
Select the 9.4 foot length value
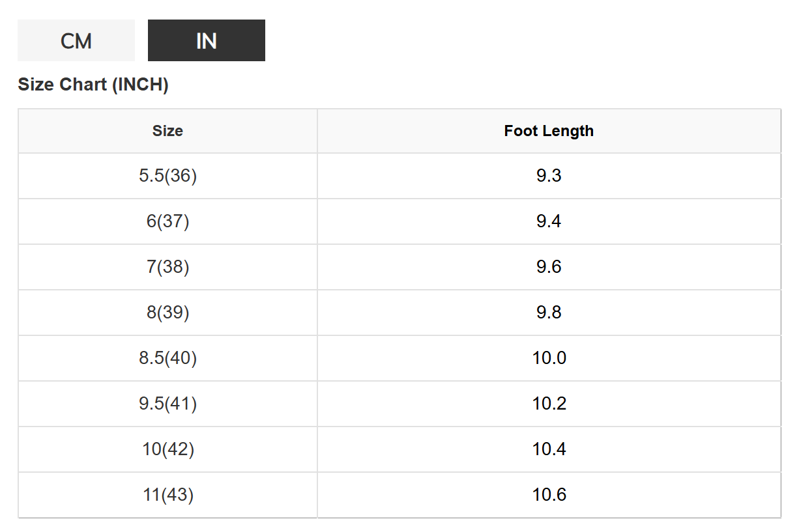click(x=549, y=221)
